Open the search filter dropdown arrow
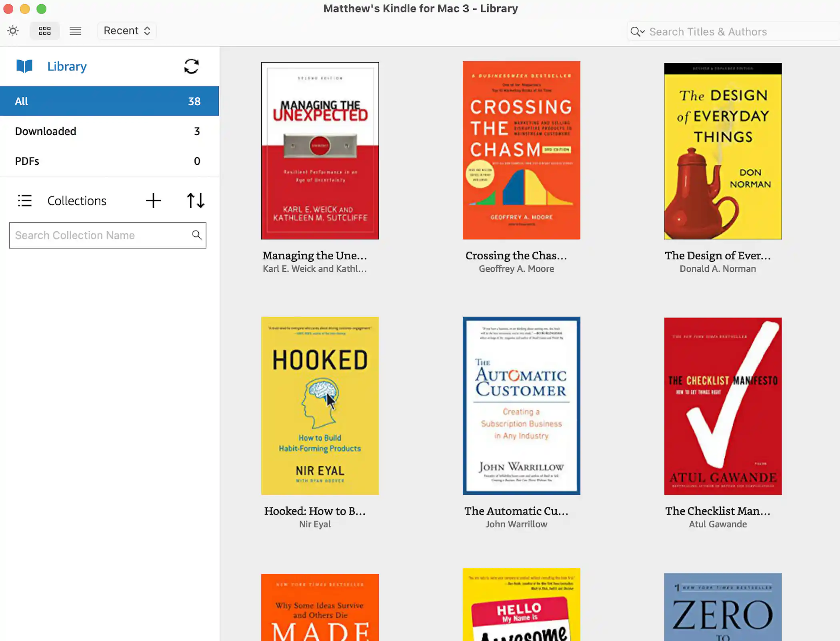Screen dimensions: 840x641 pos(642,31)
